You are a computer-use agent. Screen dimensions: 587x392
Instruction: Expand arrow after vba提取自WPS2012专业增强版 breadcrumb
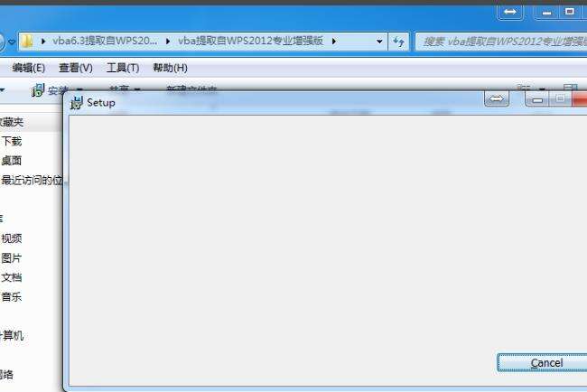pos(333,42)
